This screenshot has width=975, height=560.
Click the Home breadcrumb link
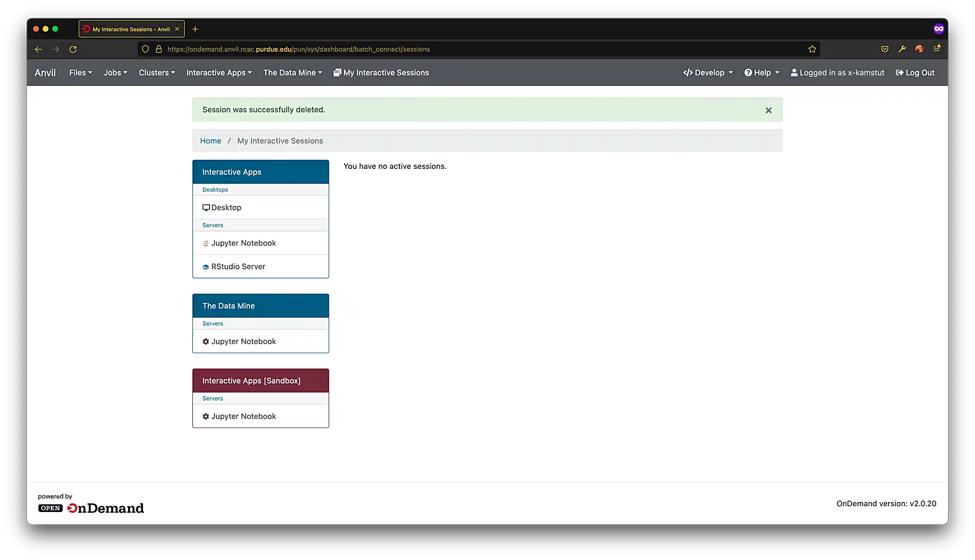pos(210,140)
